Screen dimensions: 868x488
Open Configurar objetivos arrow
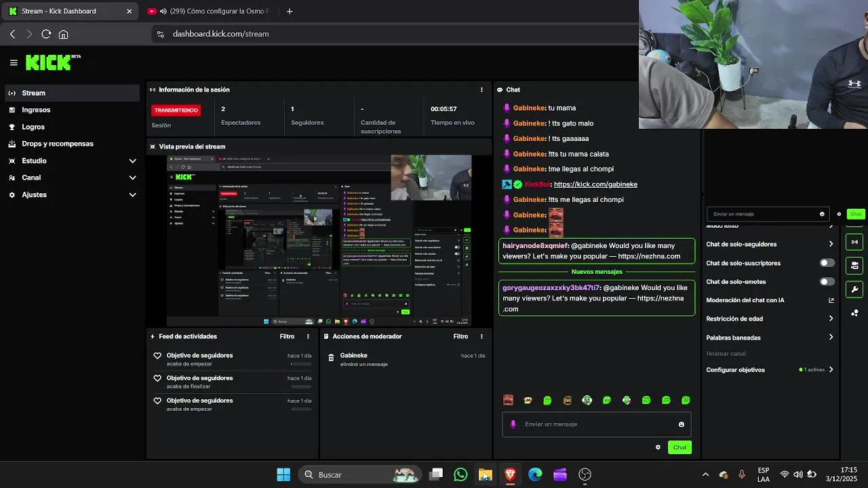pyautogui.click(x=831, y=370)
